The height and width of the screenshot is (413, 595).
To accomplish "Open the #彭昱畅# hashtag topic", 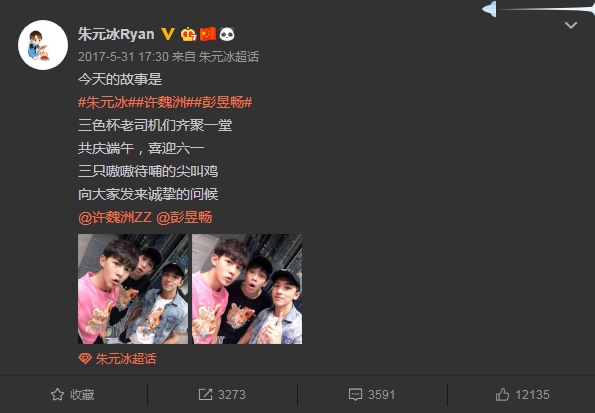I will coord(224,102).
